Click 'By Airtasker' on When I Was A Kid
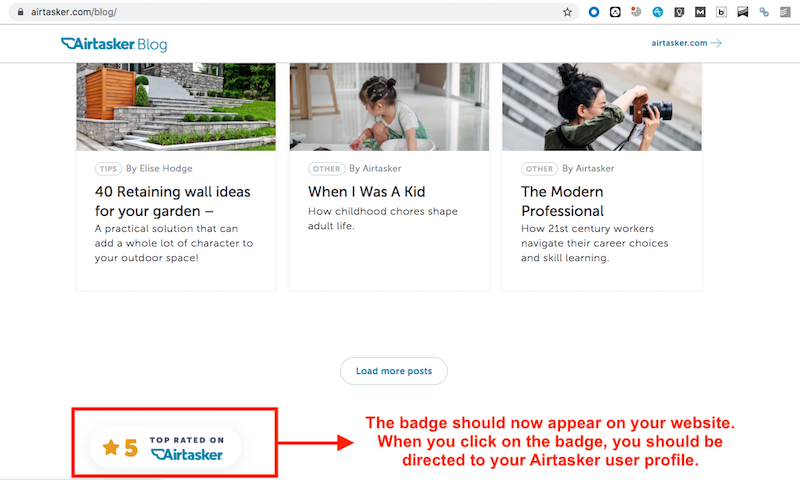Screen dimensions: 800x480 pos(375,168)
